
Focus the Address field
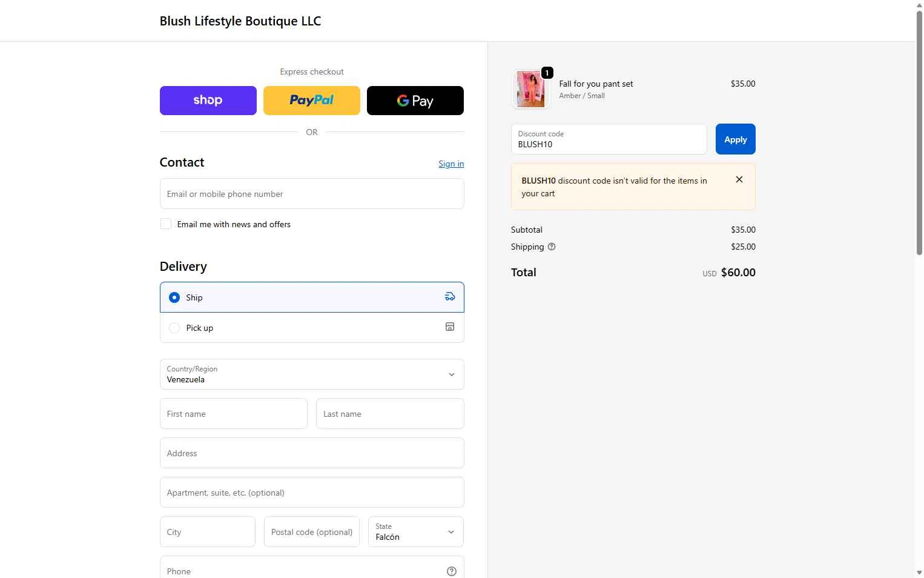[312, 453]
